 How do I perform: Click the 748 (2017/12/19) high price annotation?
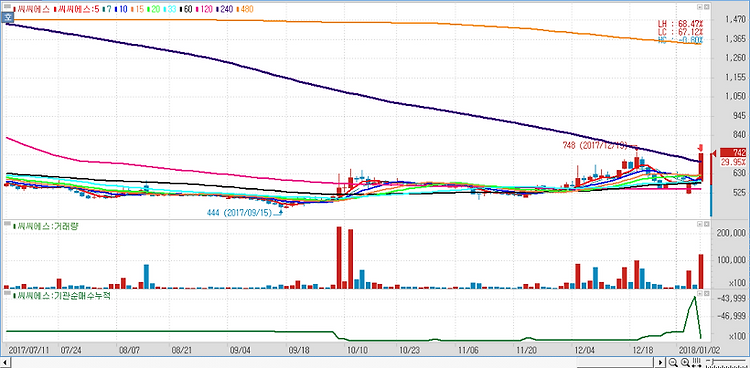tap(595, 146)
